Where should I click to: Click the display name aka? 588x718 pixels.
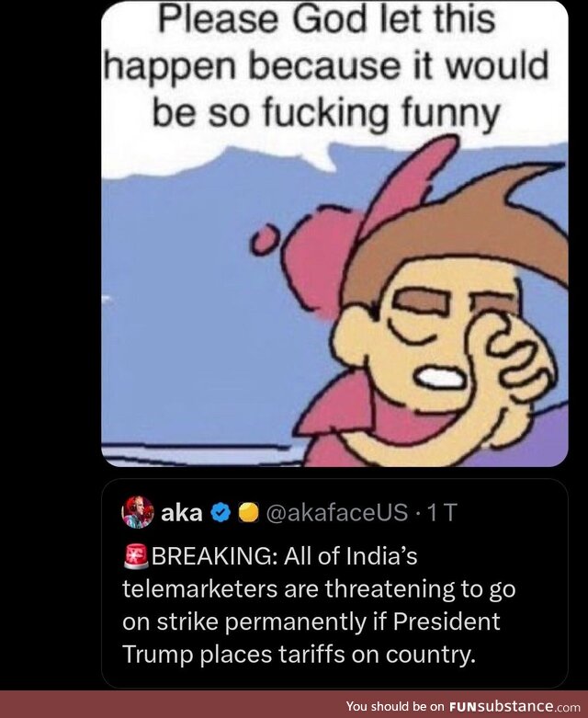pos(182,513)
